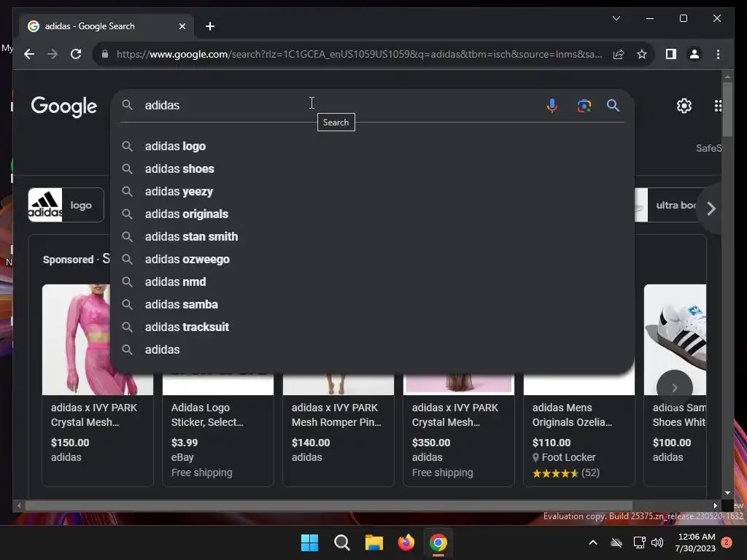The height and width of the screenshot is (560, 747).
Task: Select the adidas logo suggestion
Action: pos(372,146)
